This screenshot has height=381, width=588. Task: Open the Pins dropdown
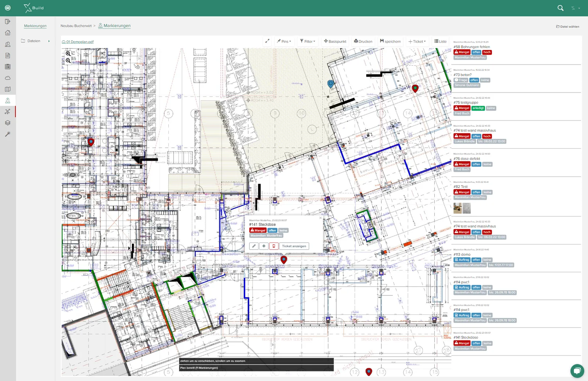tap(284, 41)
